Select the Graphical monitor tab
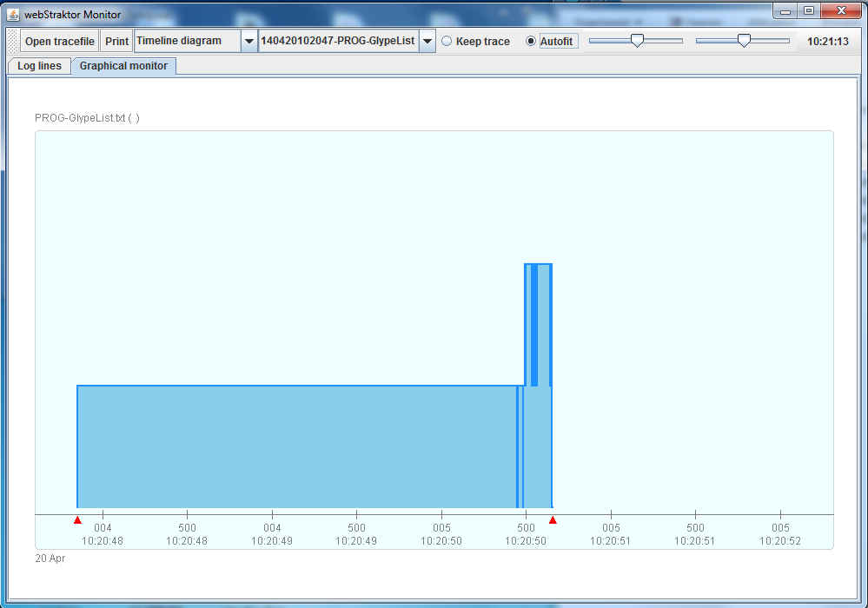 123,65
